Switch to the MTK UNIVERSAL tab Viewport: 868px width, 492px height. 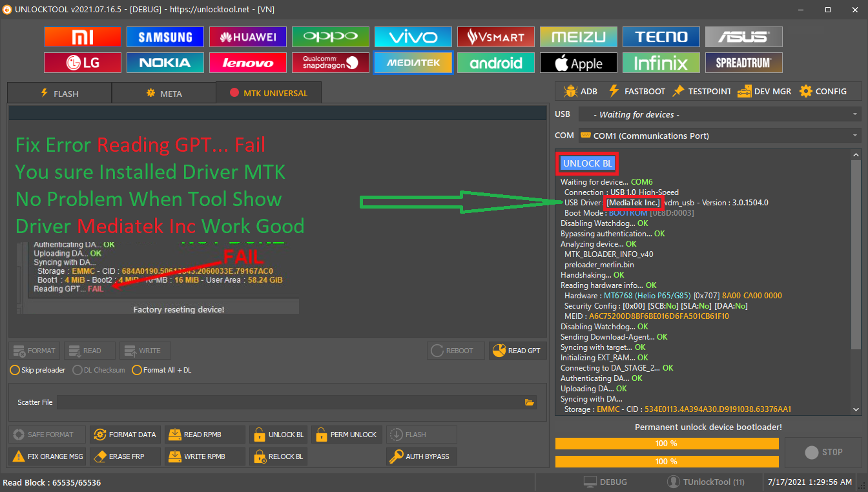click(269, 93)
